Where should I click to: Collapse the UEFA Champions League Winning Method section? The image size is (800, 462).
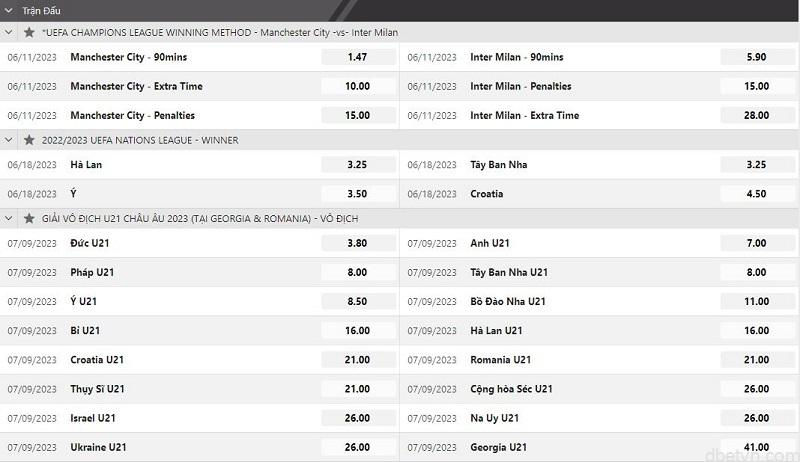pos(9,33)
